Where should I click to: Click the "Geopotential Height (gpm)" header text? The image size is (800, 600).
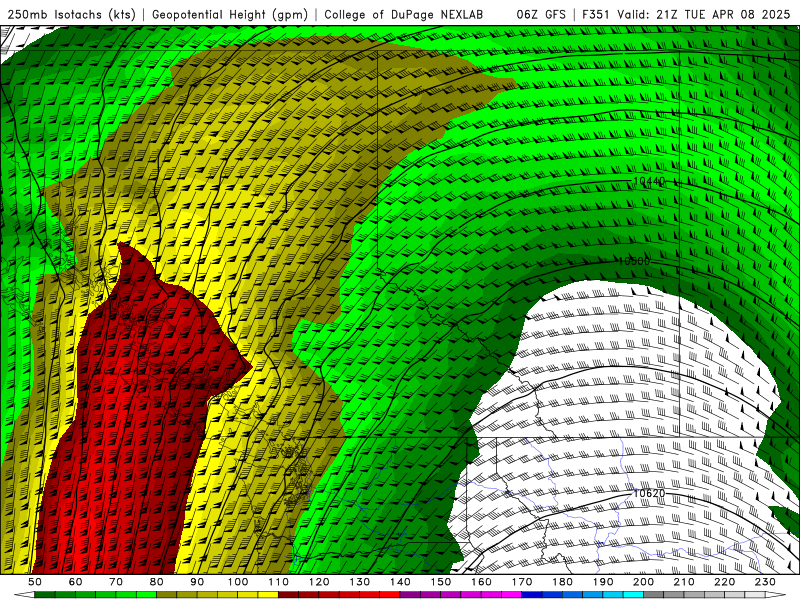click(x=230, y=15)
